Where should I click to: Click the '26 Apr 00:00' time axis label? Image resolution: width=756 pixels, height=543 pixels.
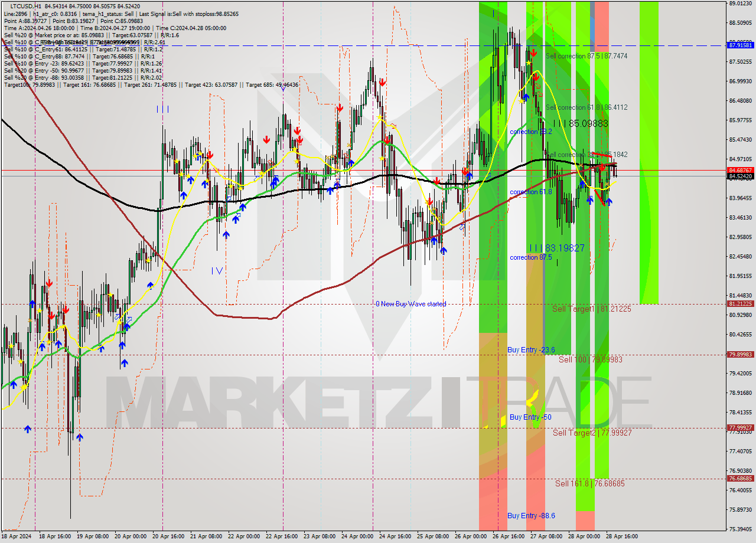pyautogui.click(x=470, y=537)
